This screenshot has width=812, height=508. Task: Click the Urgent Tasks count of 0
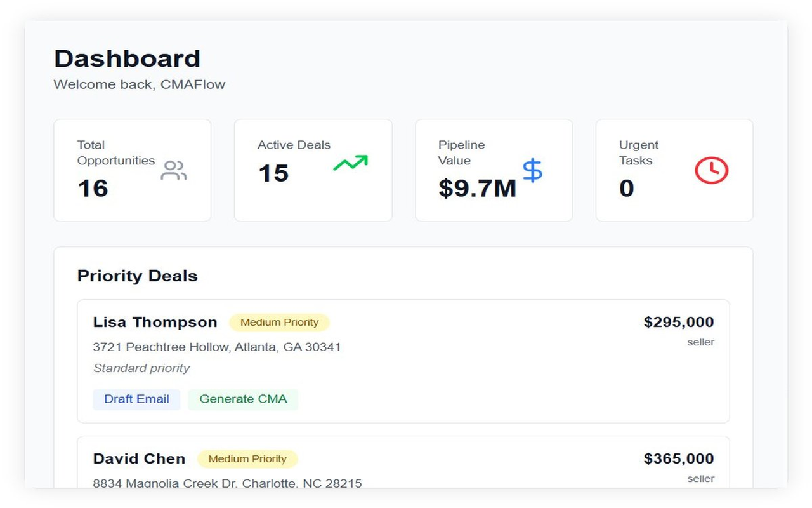coord(626,188)
